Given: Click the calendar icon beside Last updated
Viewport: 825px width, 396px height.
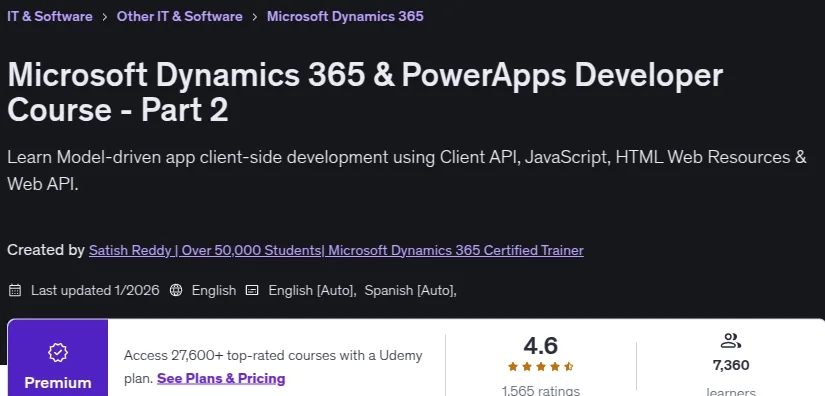Looking at the screenshot, I should coord(15,290).
